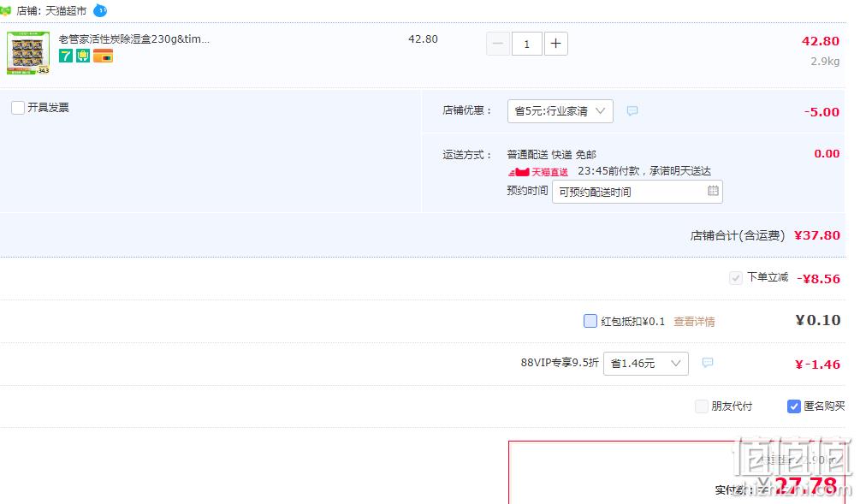Image resolution: width=860 pixels, height=504 pixels.
Task: Open product title 老管家活性炭除湿盒230g
Action: (x=133, y=39)
